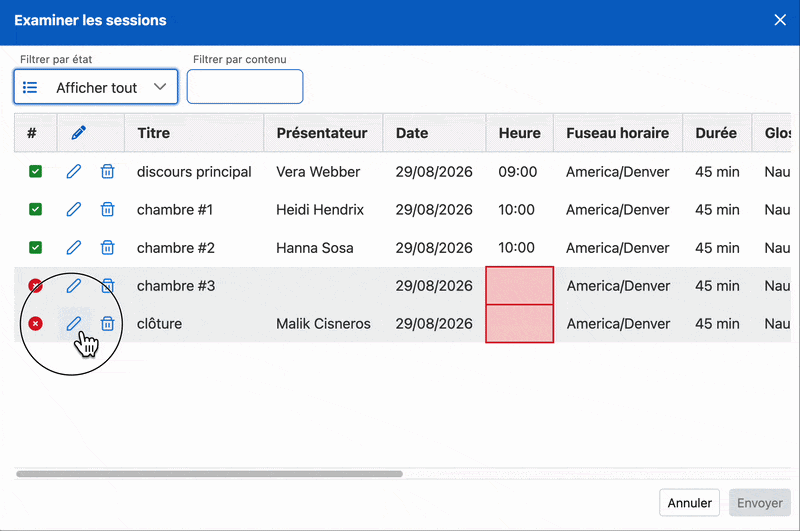The width and height of the screenshot is (800, 531).
Task: Click the Durée column header
Action: pos(716,133)
